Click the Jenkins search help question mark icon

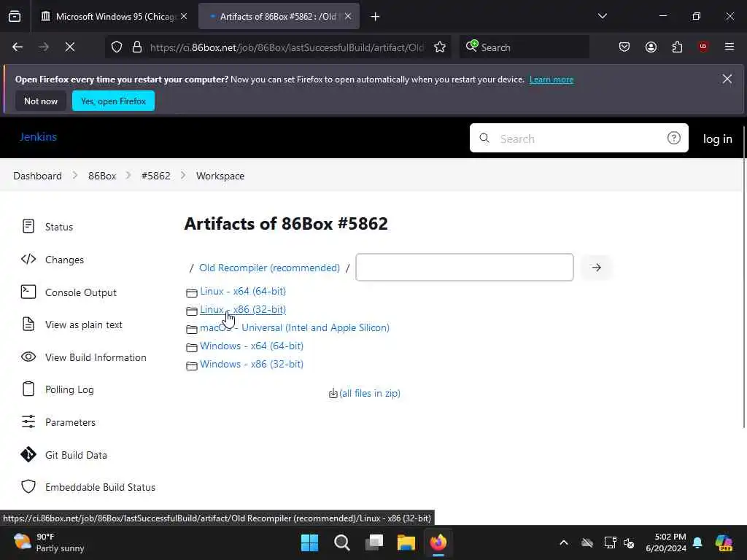pos(673,138)
